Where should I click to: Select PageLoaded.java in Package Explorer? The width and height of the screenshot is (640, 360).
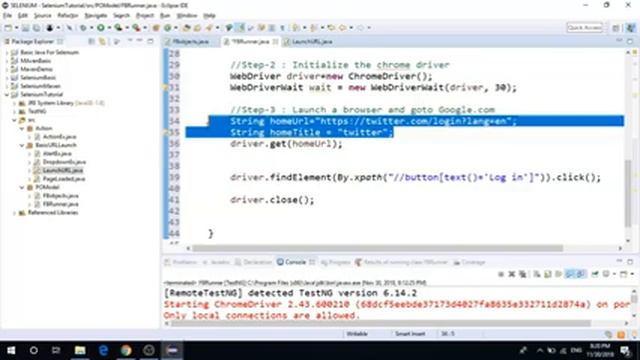pos(64,179)
